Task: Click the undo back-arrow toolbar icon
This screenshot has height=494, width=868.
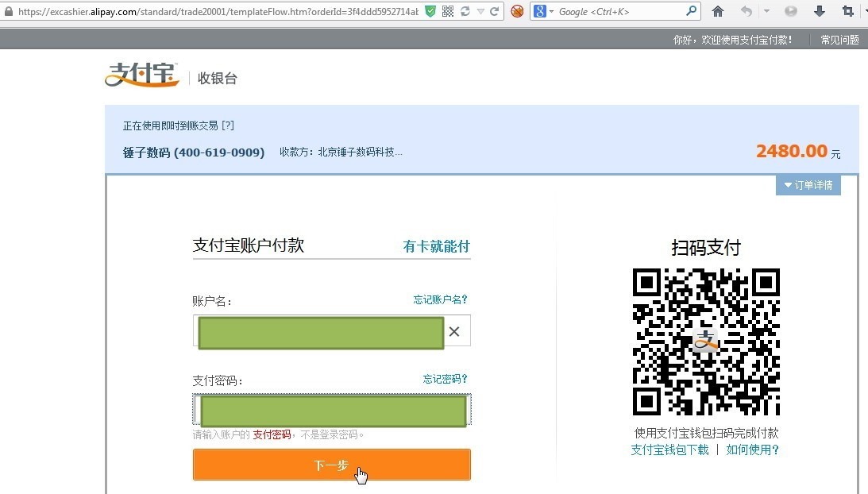Action: pos(746,11)
